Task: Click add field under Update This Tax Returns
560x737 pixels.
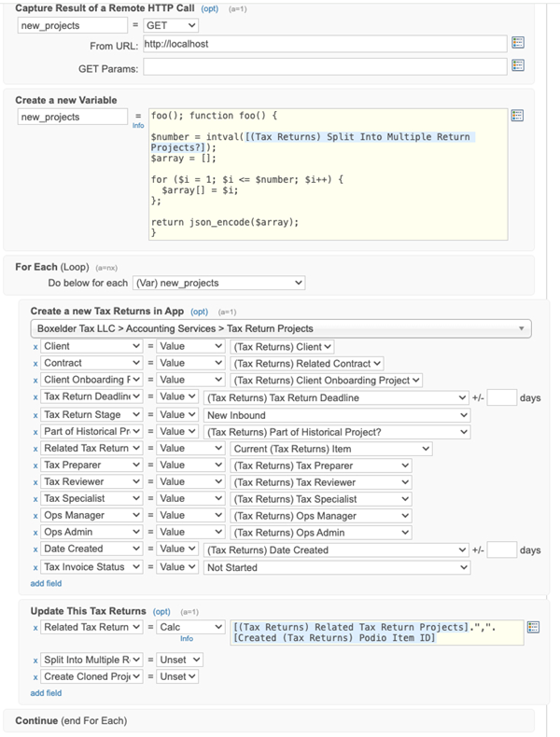Action: click(46, 693)
